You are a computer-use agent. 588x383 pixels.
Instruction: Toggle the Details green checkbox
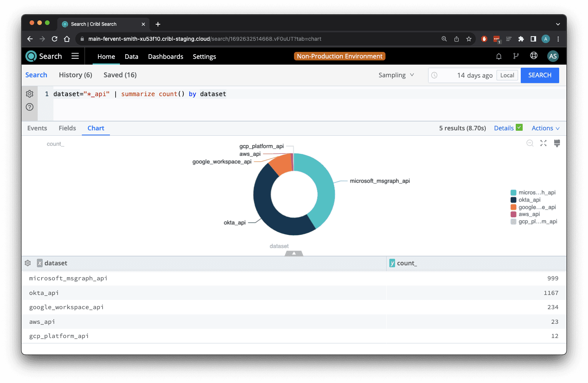[x=519, y=128]
